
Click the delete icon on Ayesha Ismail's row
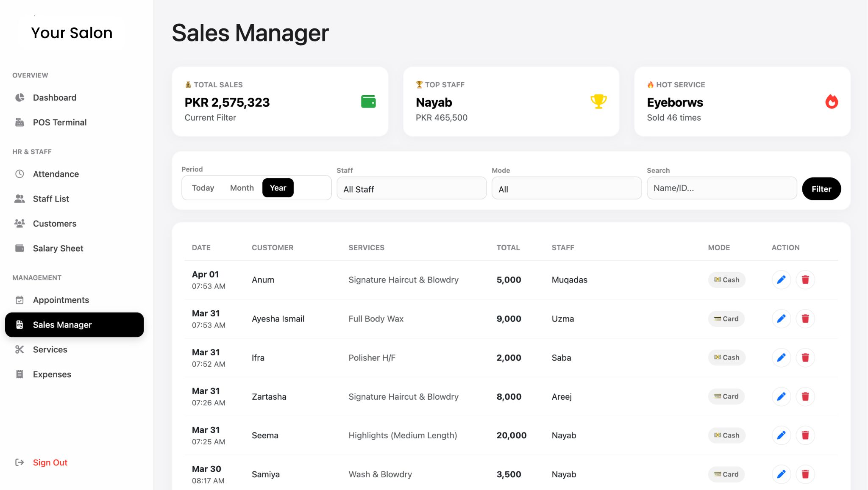tap(805, 318)
